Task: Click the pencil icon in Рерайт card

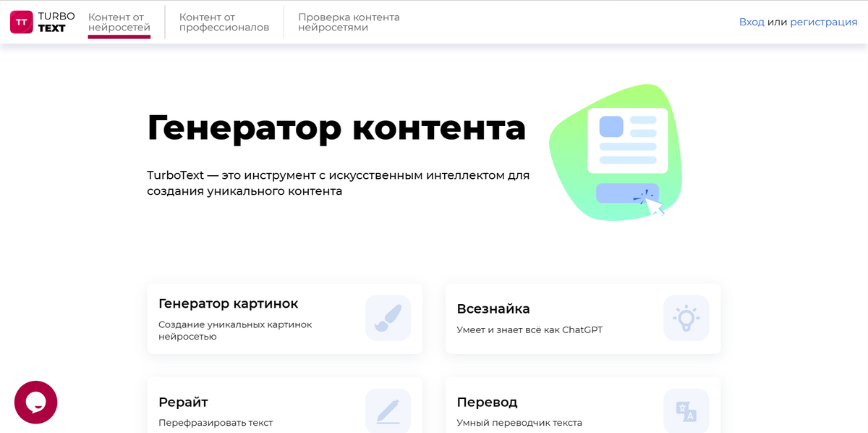Action: [x=388, y=411]
